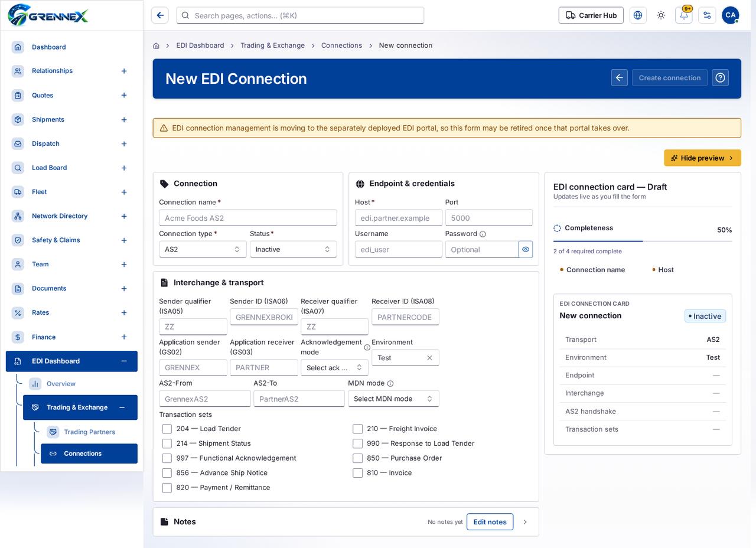Click the Hide preview button
756x548 pixels.
pyautogui.click(x=702, y=158)
